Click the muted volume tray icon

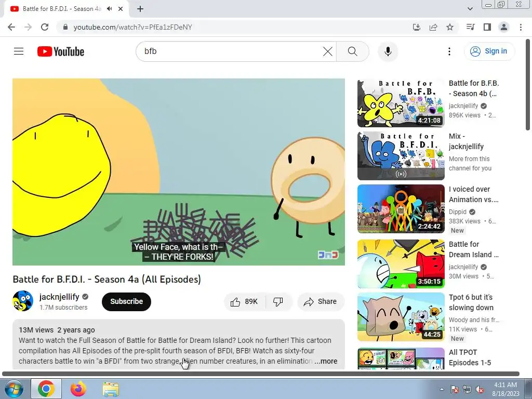tap(480, 390)
